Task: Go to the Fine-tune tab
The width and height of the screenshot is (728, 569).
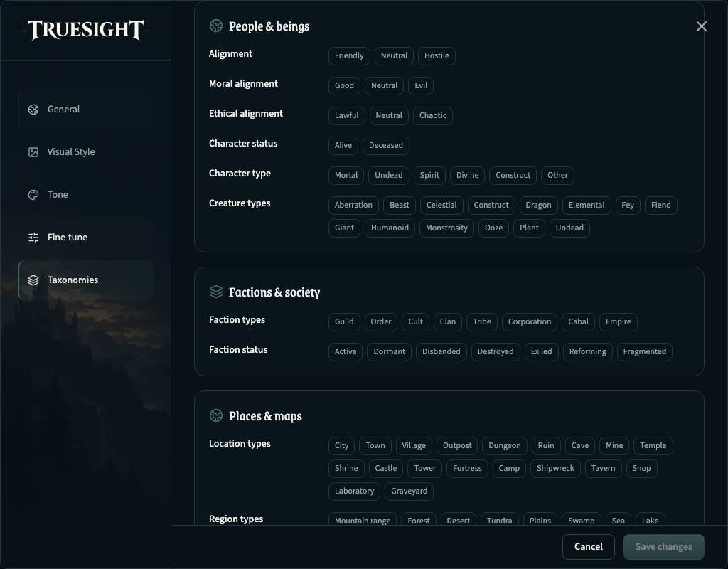Action: tap(86, 238)
